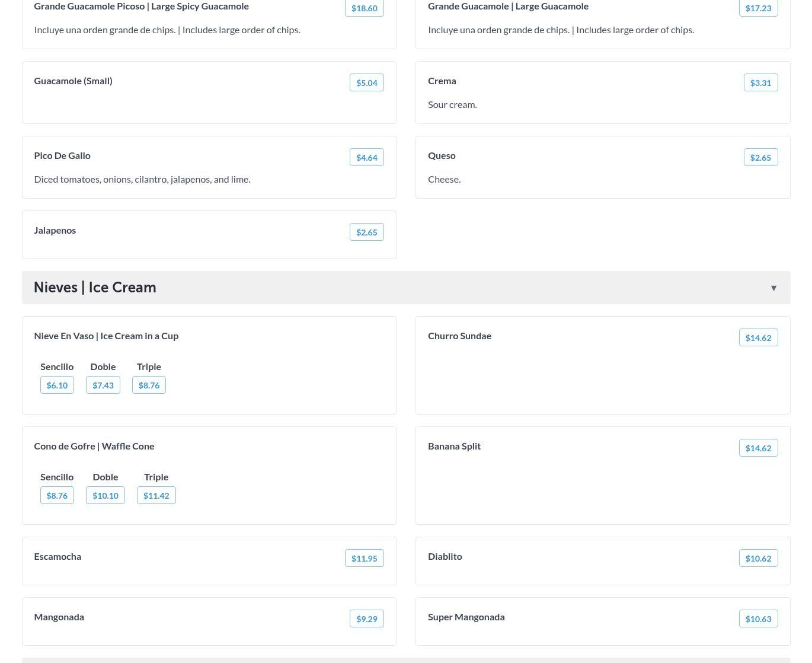
Task: Click the Churro Sundae $14.62 price
Action: 758,338
